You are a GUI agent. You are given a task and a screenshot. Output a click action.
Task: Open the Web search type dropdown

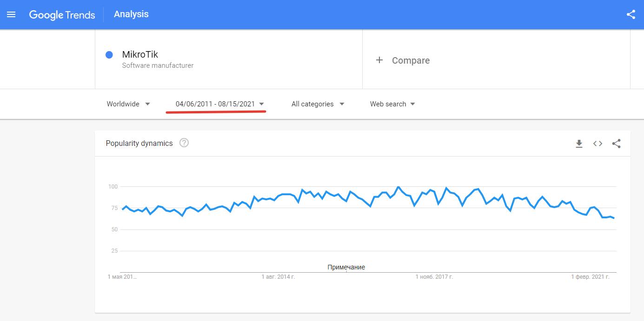392,104
